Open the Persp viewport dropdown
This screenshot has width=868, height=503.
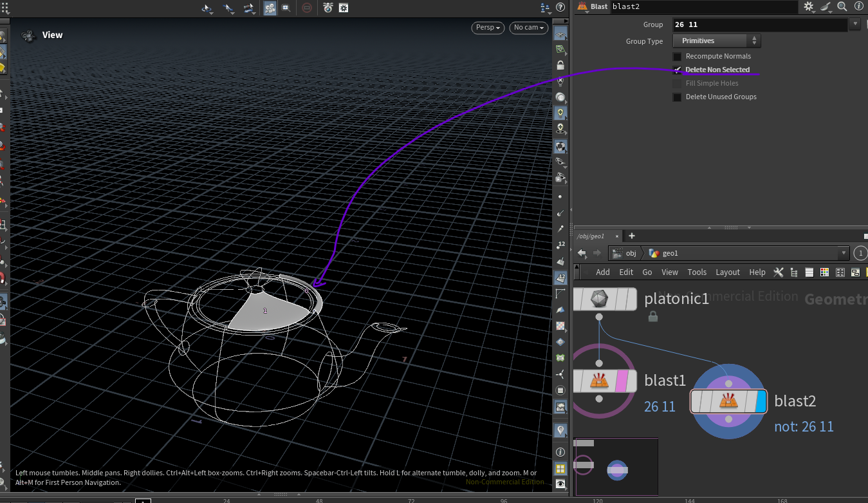point(488,28)
